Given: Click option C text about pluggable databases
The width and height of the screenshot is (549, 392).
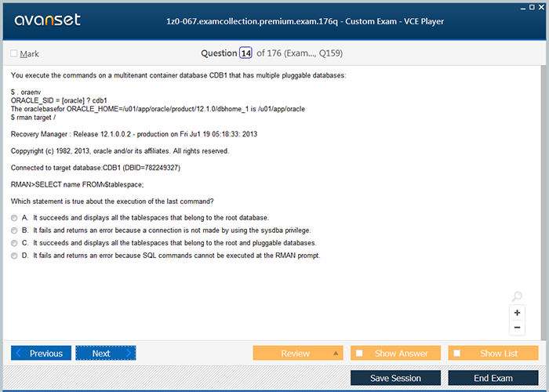Looking at the screenshot, I should click(175, 243).
